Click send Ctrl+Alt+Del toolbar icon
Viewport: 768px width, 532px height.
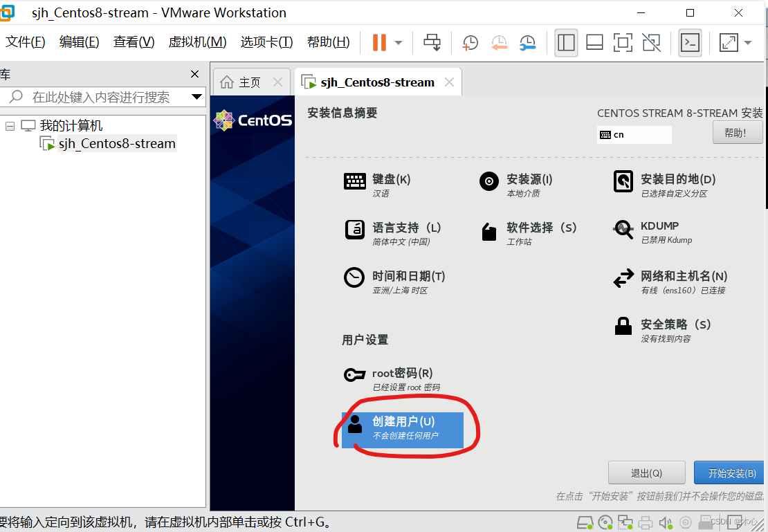(432, 43)
